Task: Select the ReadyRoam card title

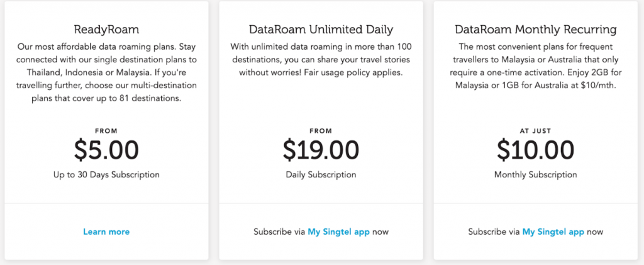Action: (106, 29)
